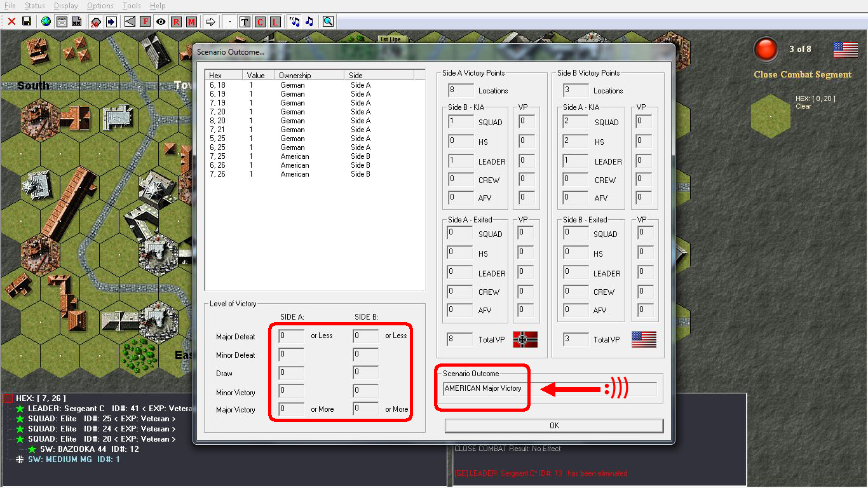Open the Tools menu
Viewport: 868px width, 488px height.
[x=132, y=6]
